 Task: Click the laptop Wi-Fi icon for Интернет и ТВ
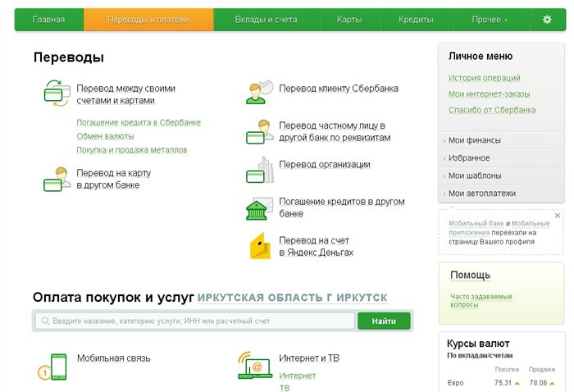coord(255,366)
